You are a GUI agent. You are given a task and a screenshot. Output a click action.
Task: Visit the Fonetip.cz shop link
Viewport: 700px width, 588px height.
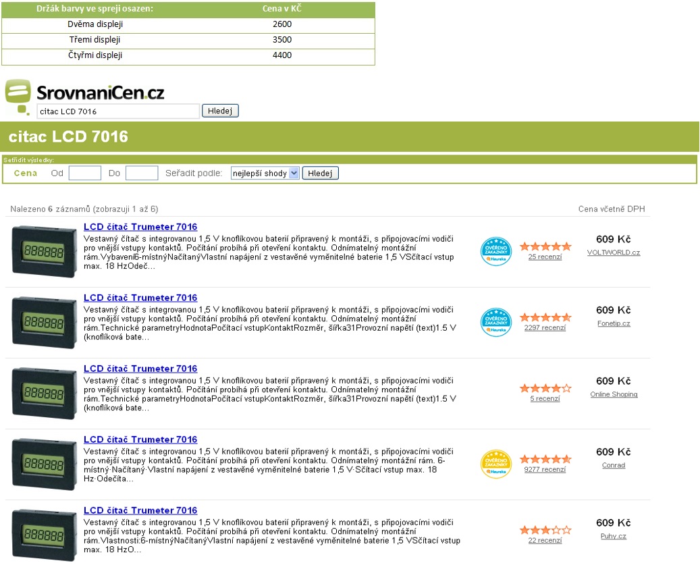point(614,323)
